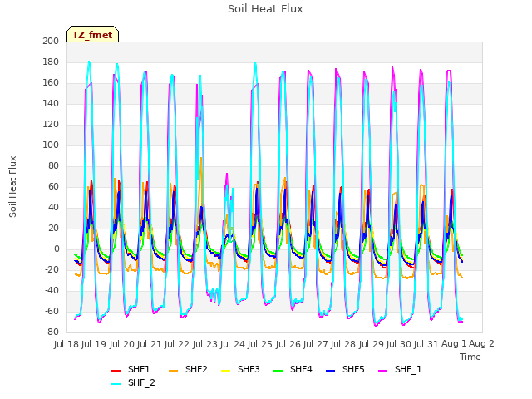Click the Jul 29 x-axis tick label
This screenshot has height=399, width=532.
coord(372,344)
